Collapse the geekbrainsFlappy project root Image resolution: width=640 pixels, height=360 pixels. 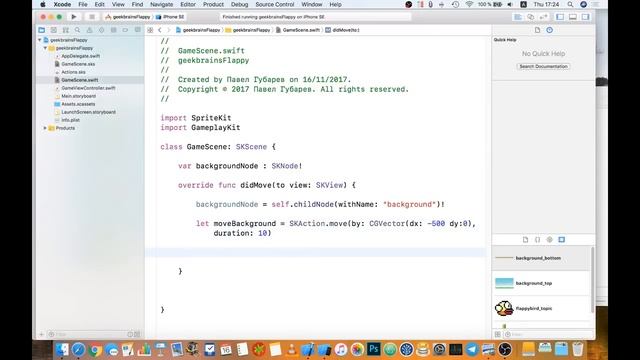point(40,40)
